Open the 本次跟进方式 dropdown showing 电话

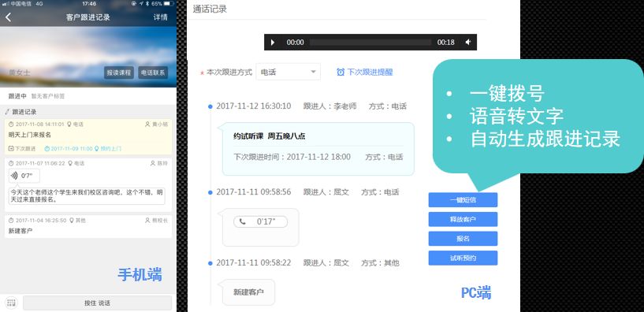[288, 72]
